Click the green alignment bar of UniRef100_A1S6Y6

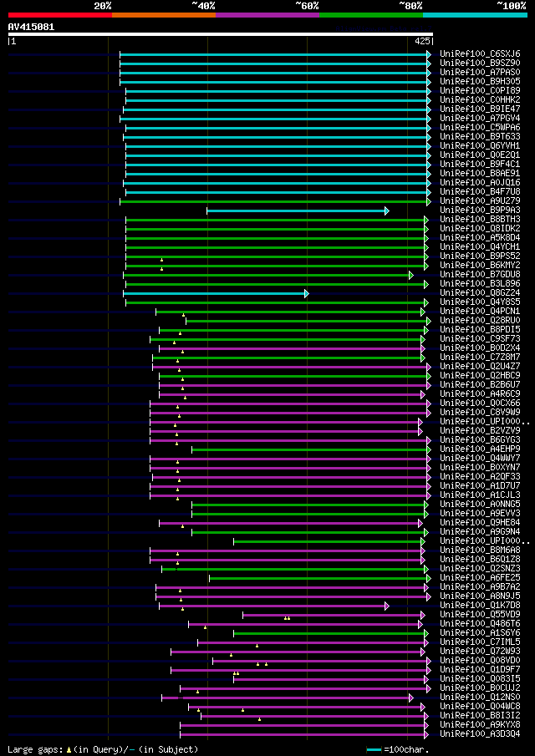coord(331,633)
